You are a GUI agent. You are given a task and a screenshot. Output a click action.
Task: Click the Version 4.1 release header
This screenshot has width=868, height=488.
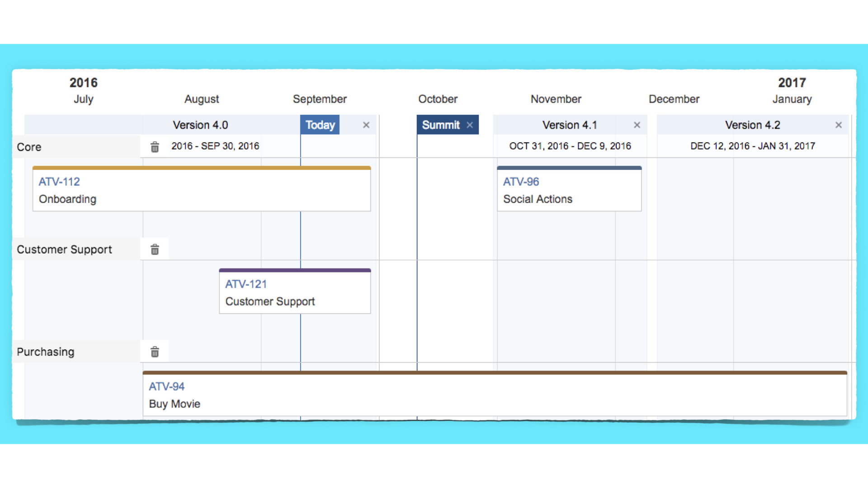pyautogui.click(x=570, y=125)
